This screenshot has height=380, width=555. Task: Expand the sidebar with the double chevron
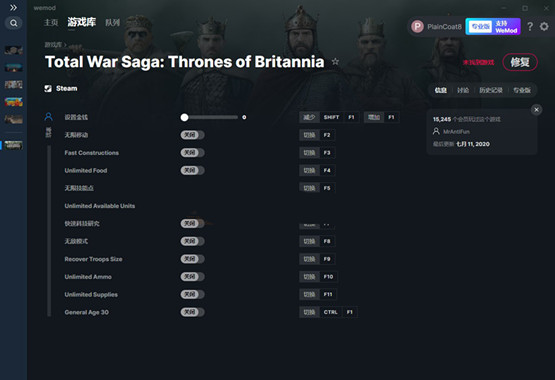(13, 7)
